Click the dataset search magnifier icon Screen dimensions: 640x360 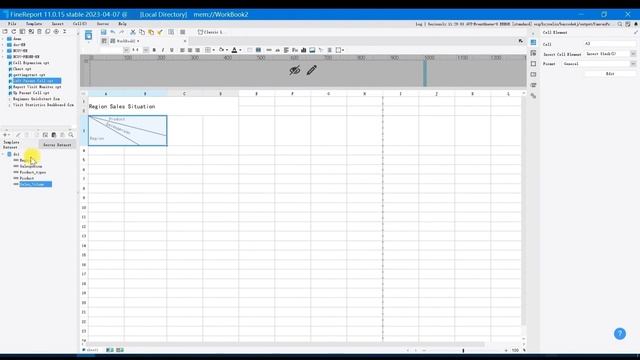pyautogui.click(x=71, y=135)
